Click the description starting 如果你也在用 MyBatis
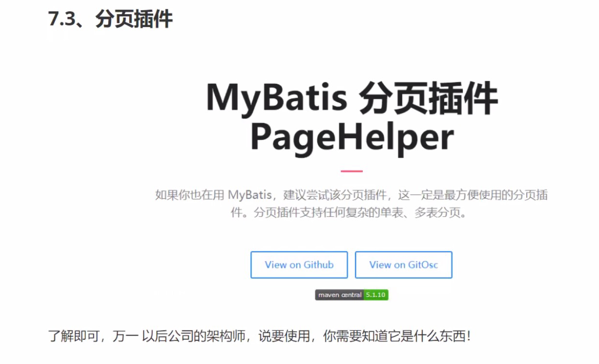The image size is (599, 364). pyautogui.click(x=352, y=204)
